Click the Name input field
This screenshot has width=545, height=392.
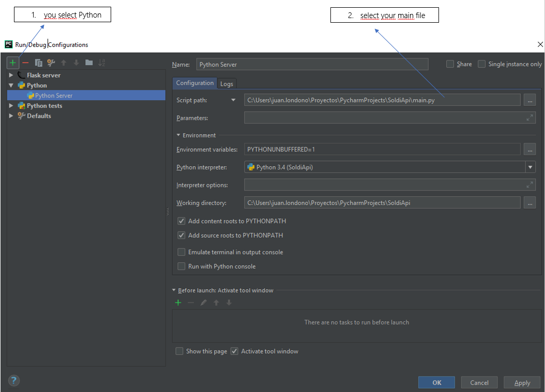312,64
